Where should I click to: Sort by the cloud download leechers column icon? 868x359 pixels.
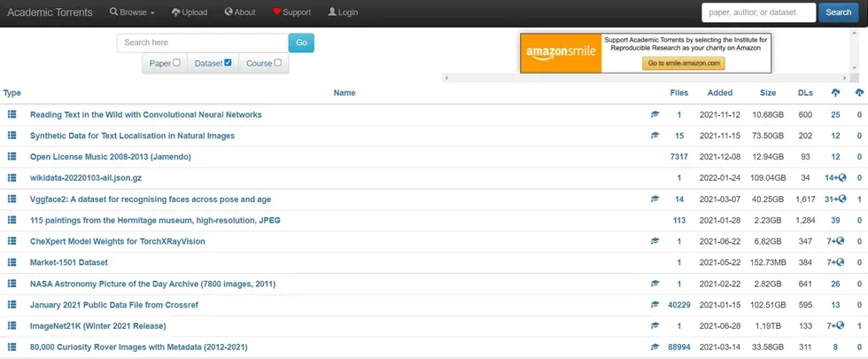[859, 93]
